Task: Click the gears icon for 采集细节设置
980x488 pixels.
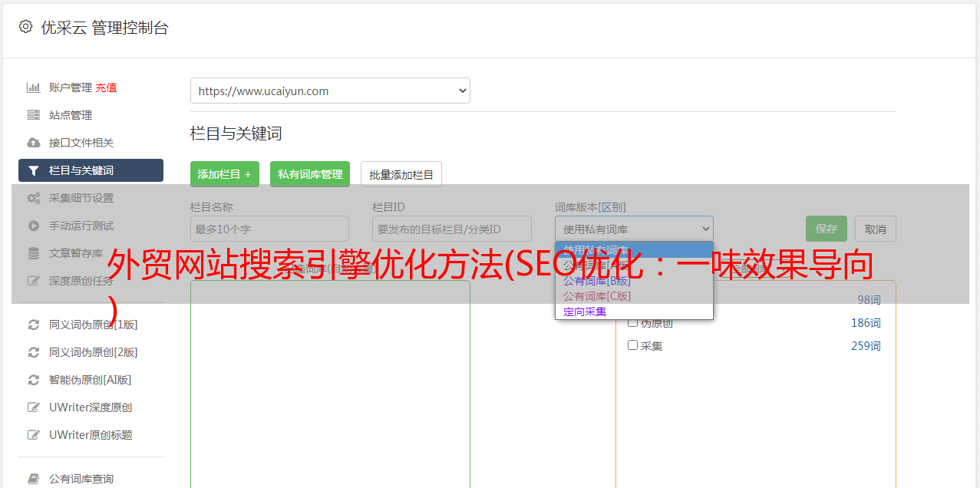Action: (33, 198)
